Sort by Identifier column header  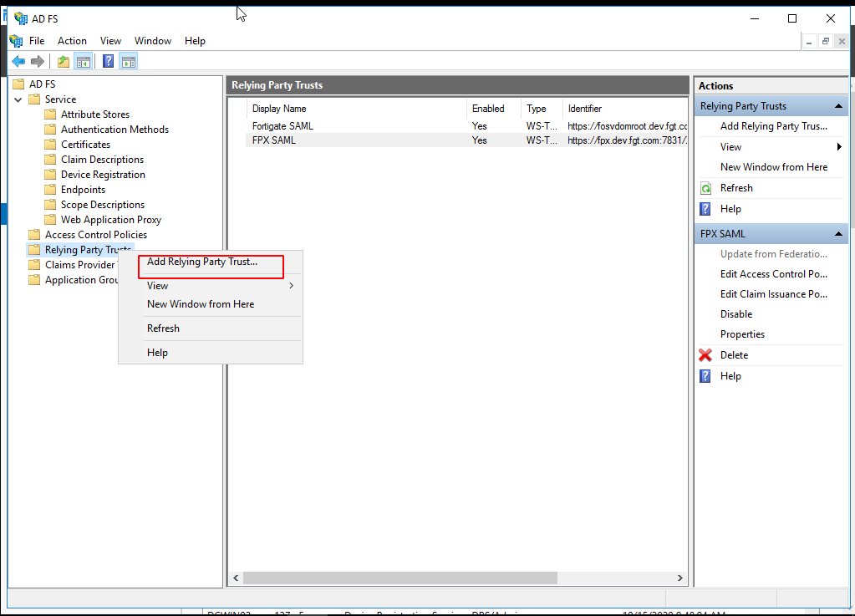(x=625, y=109)
